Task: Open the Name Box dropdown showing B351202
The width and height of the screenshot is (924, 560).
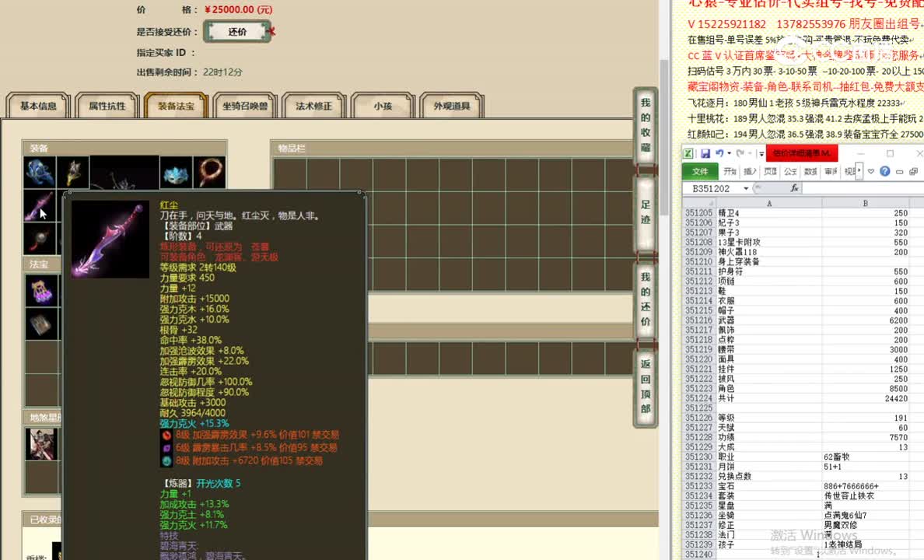Action: [745, 187]
